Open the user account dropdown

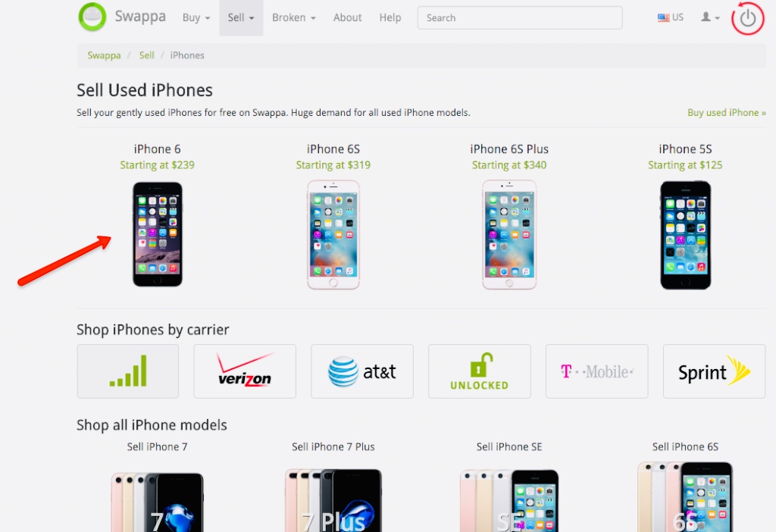click(709, 17)
